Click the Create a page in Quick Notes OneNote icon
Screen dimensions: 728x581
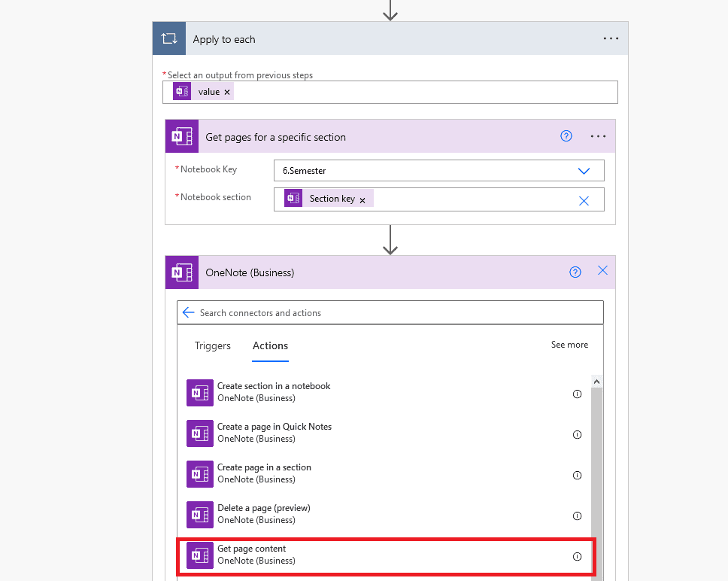(200, 433)
